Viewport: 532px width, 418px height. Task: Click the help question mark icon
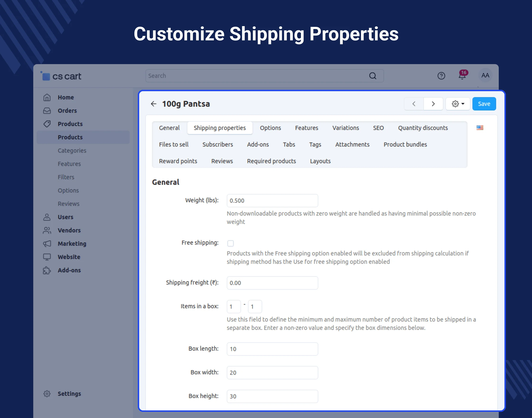tap(441, 76)
